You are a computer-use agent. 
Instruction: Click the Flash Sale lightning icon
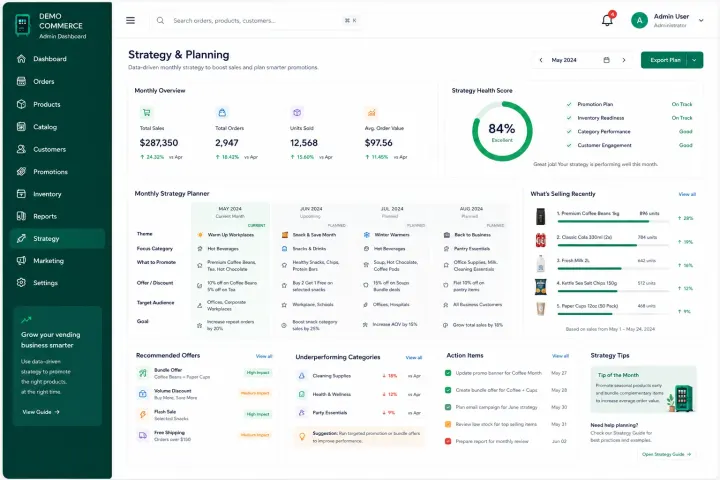click(x=143, y=414)
